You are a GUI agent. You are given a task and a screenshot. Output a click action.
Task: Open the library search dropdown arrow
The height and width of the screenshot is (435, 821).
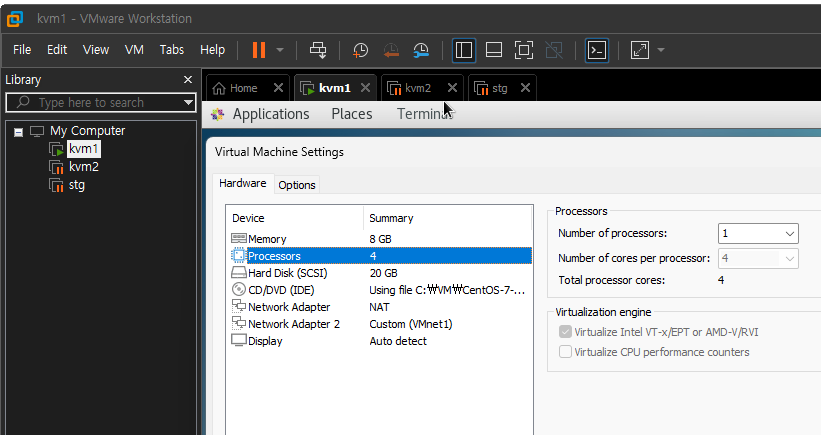click(188, 103)
